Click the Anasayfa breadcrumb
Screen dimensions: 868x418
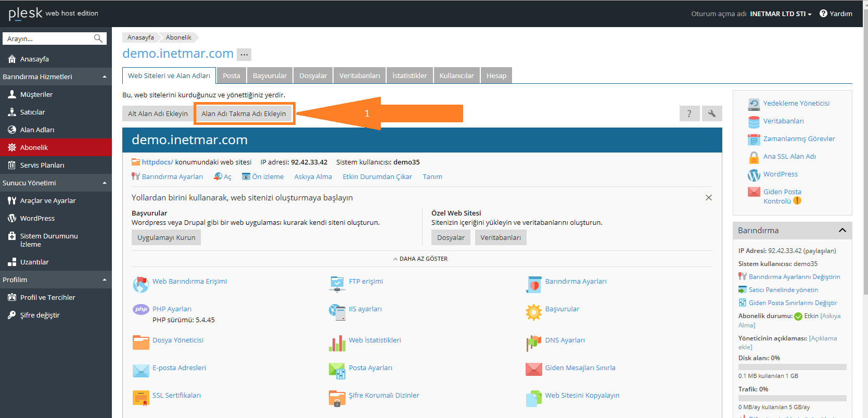tap(141, 37)
